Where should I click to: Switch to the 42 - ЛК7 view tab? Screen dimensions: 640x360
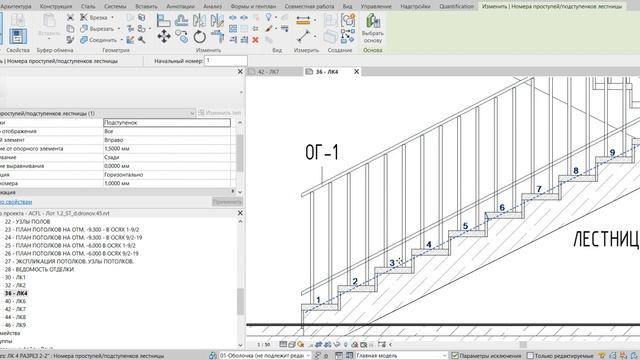click(x=269, y=71)
